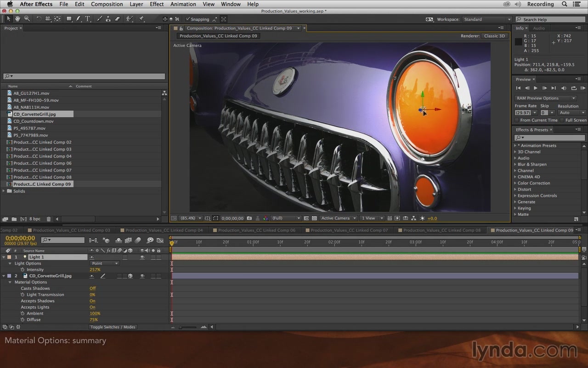The image size is (588, 368).
Task: Open the light type Point dropdown
Action: [105, 264]
